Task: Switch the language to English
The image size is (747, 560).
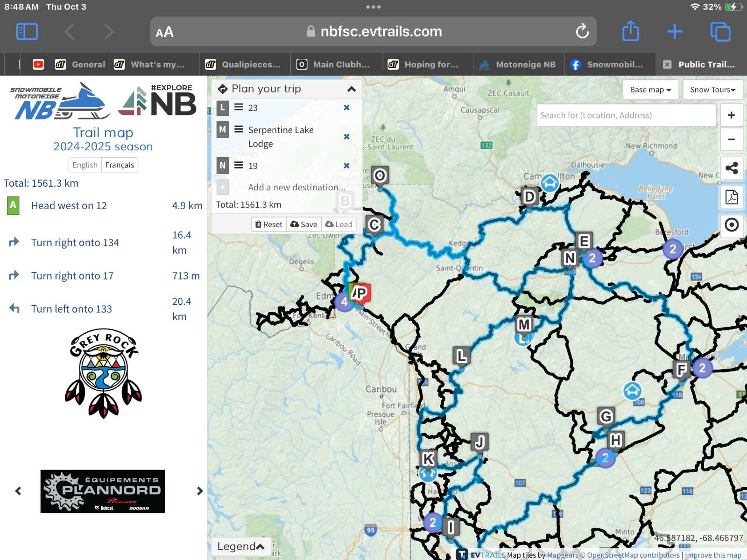Action: click(85, 165)
